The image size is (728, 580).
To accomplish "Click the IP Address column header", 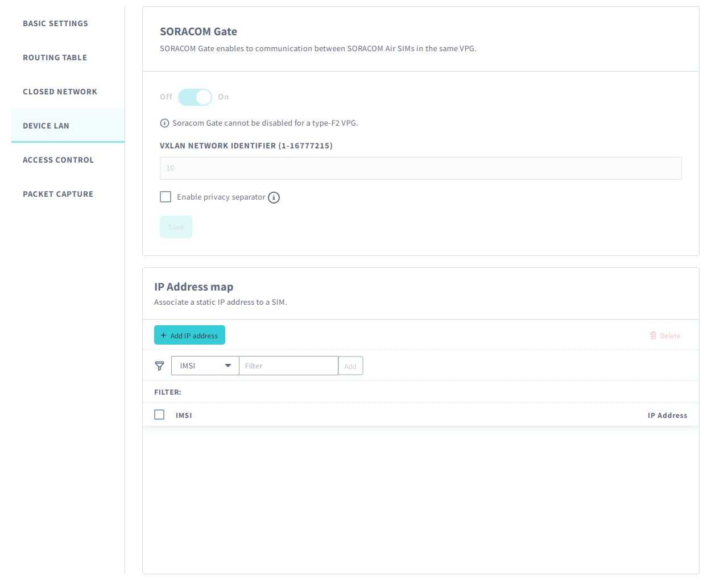I will tap(667, 416).
